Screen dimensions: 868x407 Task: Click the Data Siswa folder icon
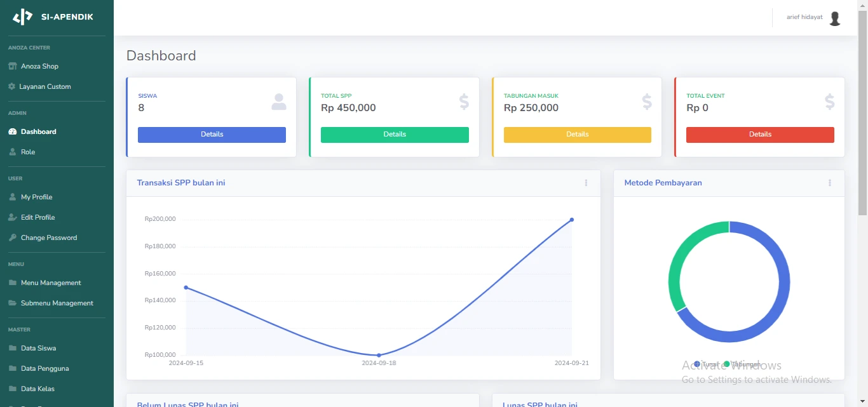[12, 348]
